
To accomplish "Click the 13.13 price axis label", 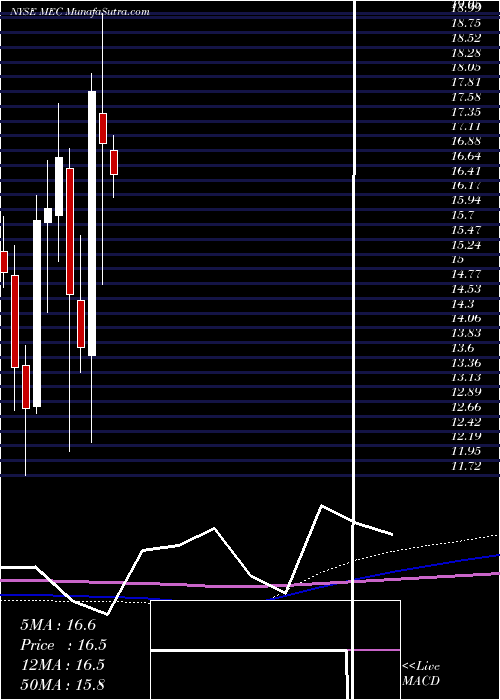I will (x=466, y=378).
